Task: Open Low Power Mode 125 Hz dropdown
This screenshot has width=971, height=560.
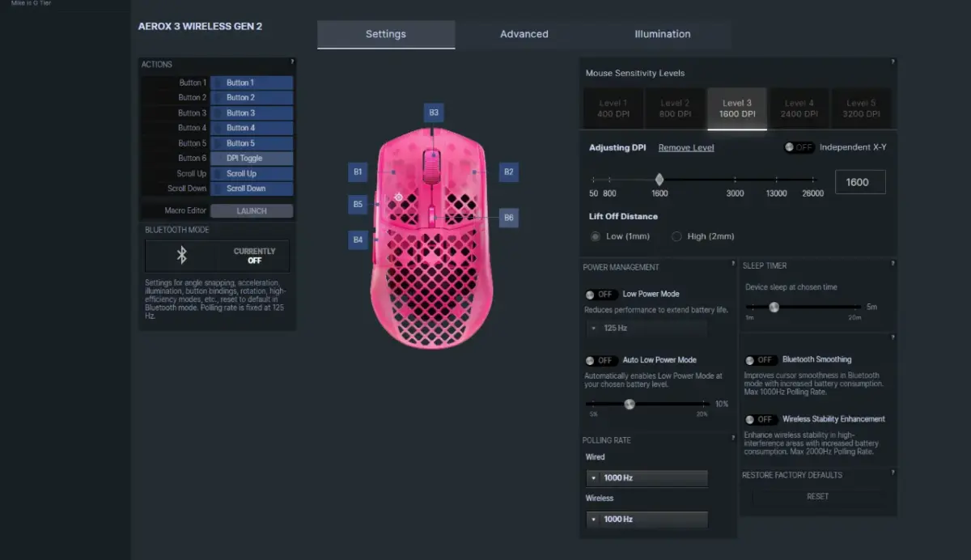Action: [647, 328]
